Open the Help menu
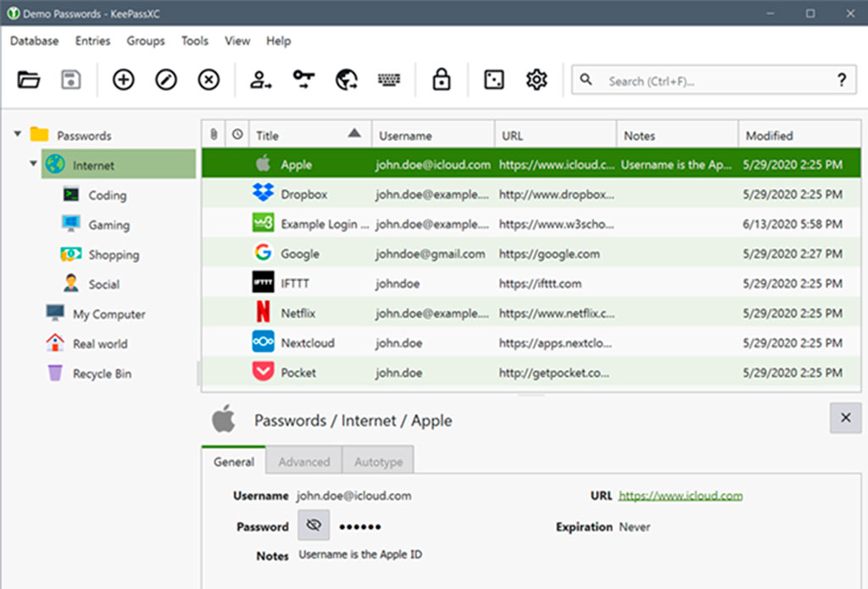 click(278, 41)
